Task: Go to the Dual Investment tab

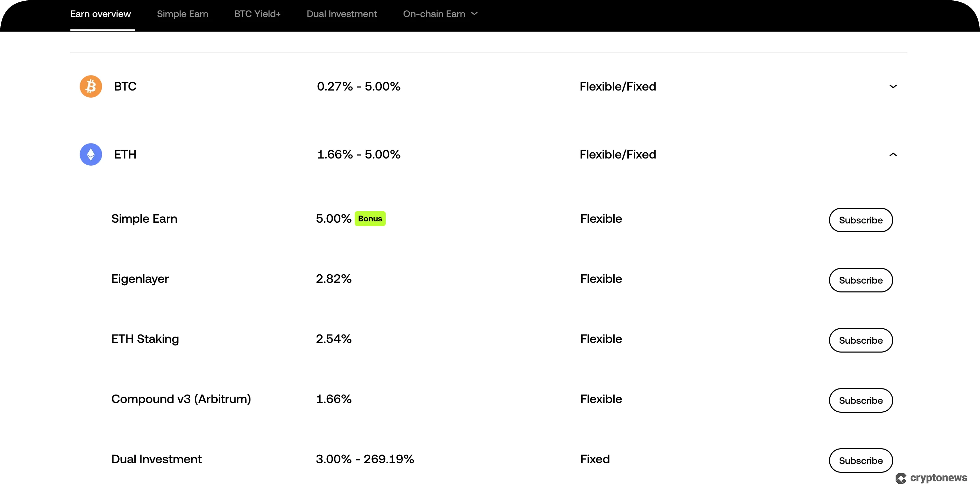Action: click(342, 14)
